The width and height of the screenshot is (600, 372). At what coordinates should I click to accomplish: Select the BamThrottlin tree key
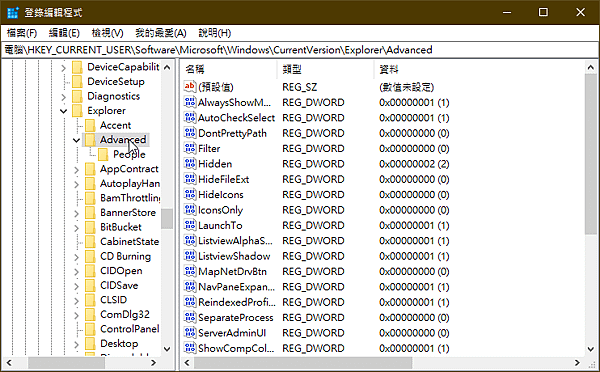130,198
